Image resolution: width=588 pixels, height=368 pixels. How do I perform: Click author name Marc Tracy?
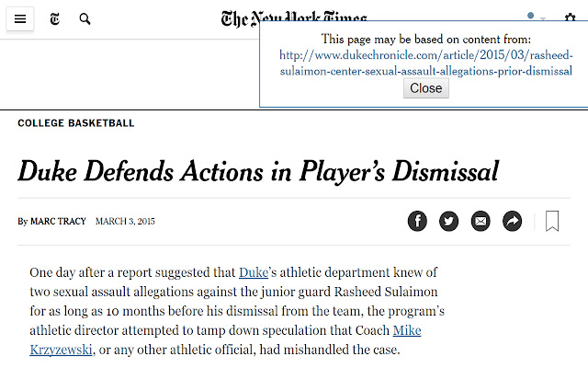pyautogui.click(x=58, y=222)
